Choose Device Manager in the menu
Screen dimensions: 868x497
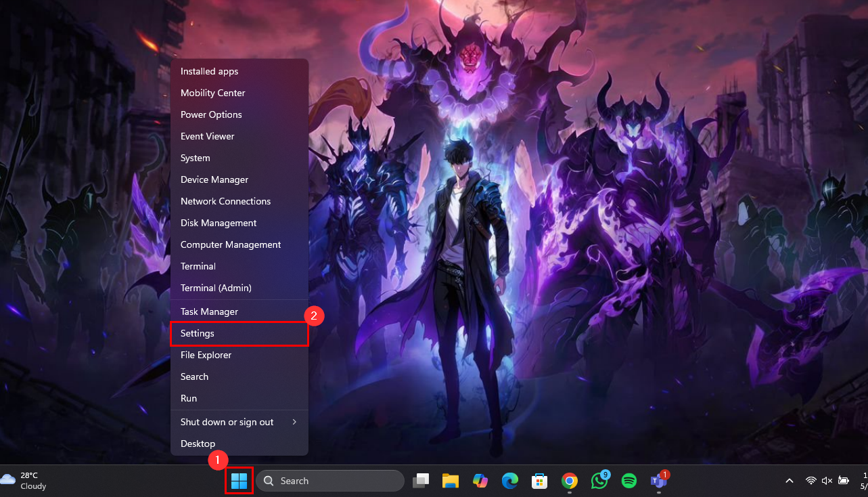pos(214,179)
